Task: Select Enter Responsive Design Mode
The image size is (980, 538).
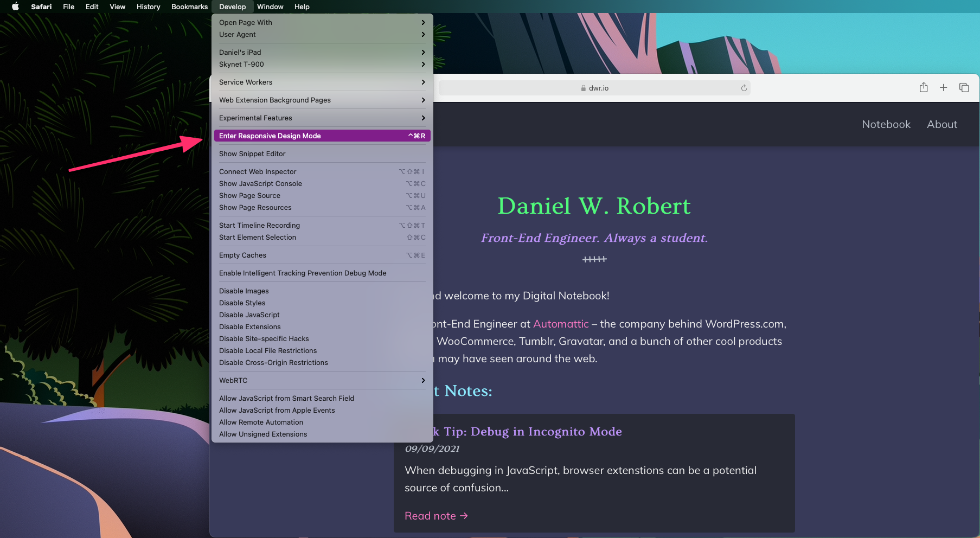Action: [322, 136]
